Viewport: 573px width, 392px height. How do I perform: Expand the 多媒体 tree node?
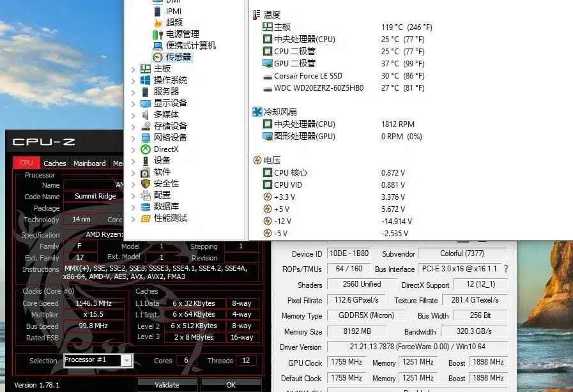[x=134, y=115]
